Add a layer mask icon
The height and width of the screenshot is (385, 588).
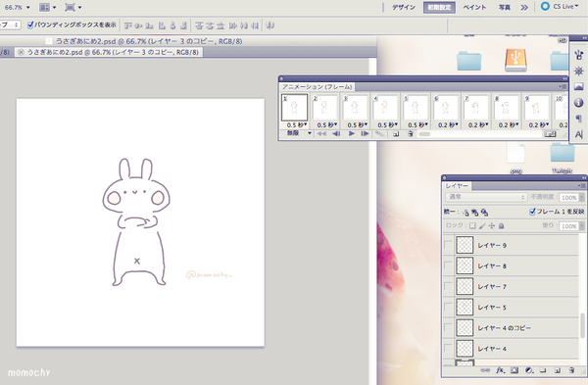514,370
